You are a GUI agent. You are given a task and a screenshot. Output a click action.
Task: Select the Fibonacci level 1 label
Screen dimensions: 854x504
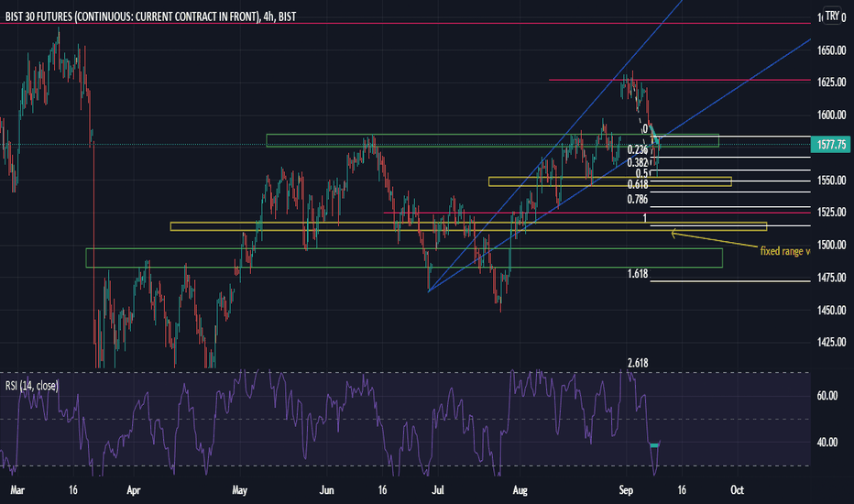point(645,218)
